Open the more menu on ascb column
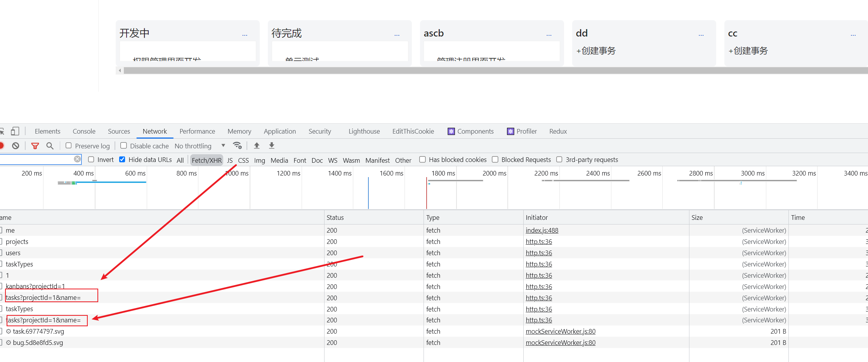 [549, 35]
